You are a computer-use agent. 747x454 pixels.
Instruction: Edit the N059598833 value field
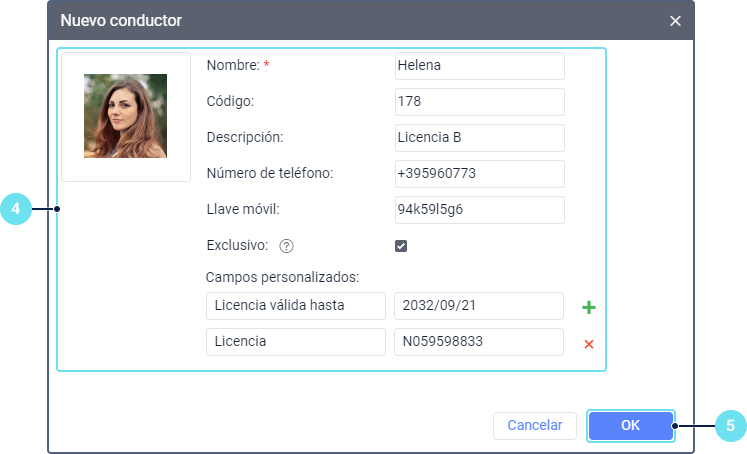tap(479, 342)
